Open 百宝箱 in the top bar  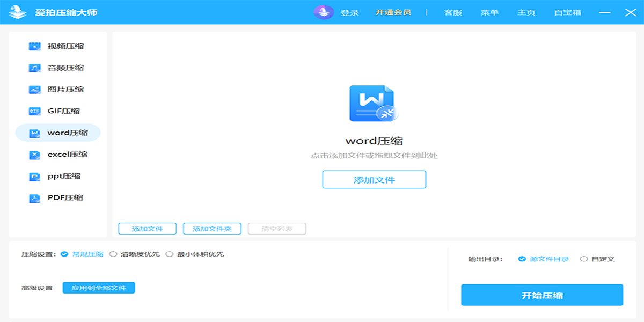click(x=567, y=12)
